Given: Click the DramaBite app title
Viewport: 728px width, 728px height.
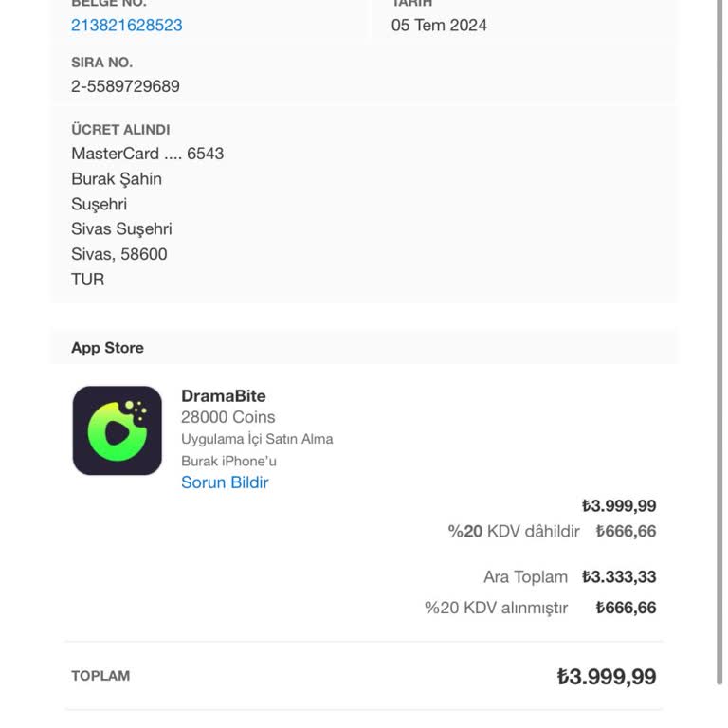Looking at the screenshot, I should tap(224, 396).
